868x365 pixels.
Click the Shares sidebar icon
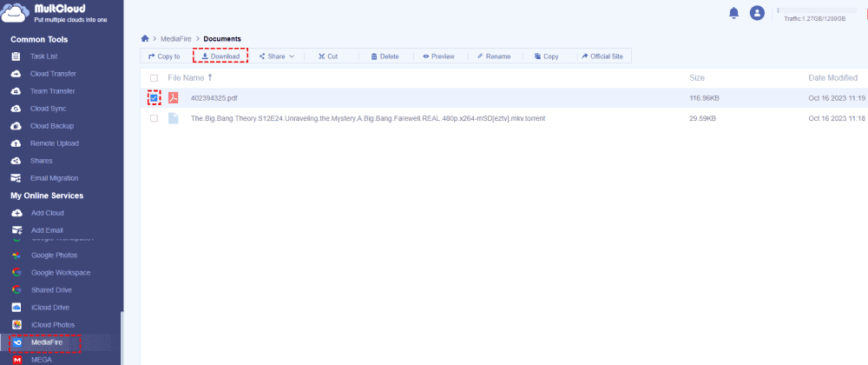point(16,161)
